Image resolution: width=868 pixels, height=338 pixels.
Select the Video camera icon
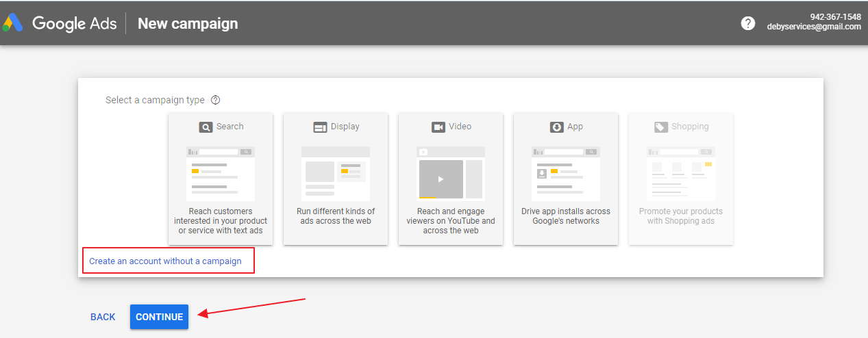click(438, 127)
